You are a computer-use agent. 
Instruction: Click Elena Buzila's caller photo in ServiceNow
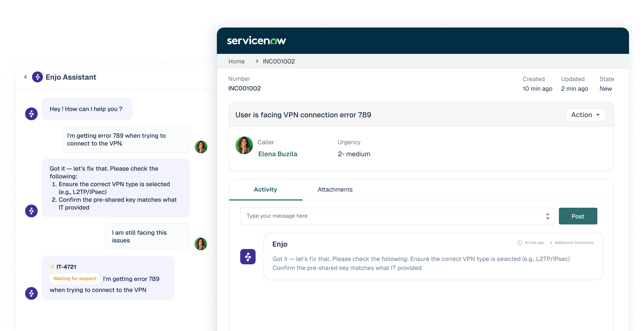click(x=244, y=145)
